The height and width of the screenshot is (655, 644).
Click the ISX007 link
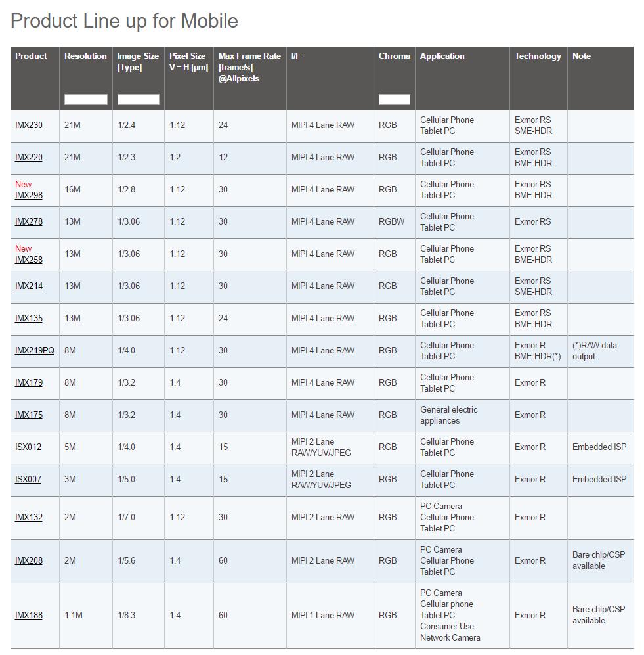[28, 480]
